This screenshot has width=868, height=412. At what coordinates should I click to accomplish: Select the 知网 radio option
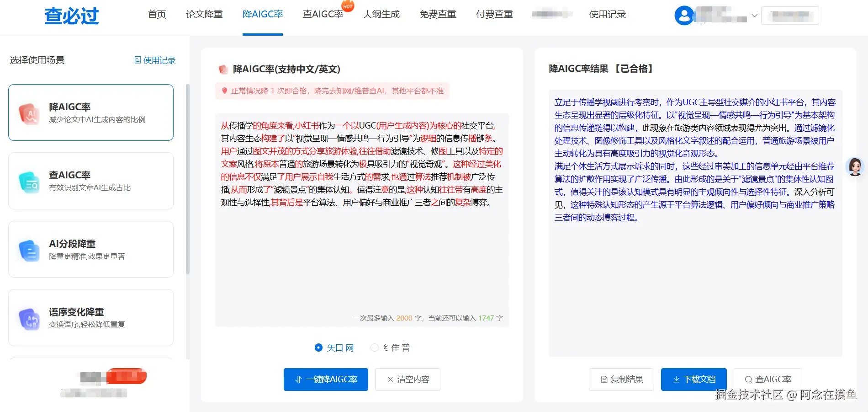tap(318, 348)
